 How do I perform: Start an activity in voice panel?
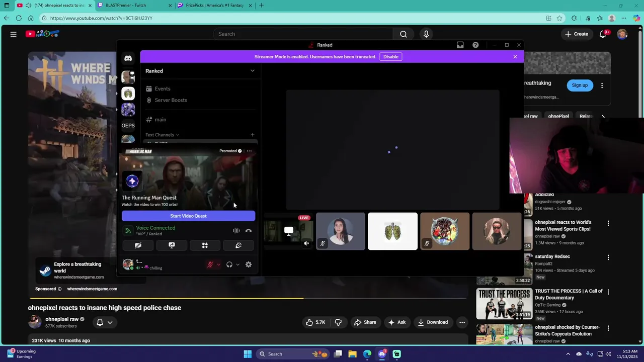205,245
